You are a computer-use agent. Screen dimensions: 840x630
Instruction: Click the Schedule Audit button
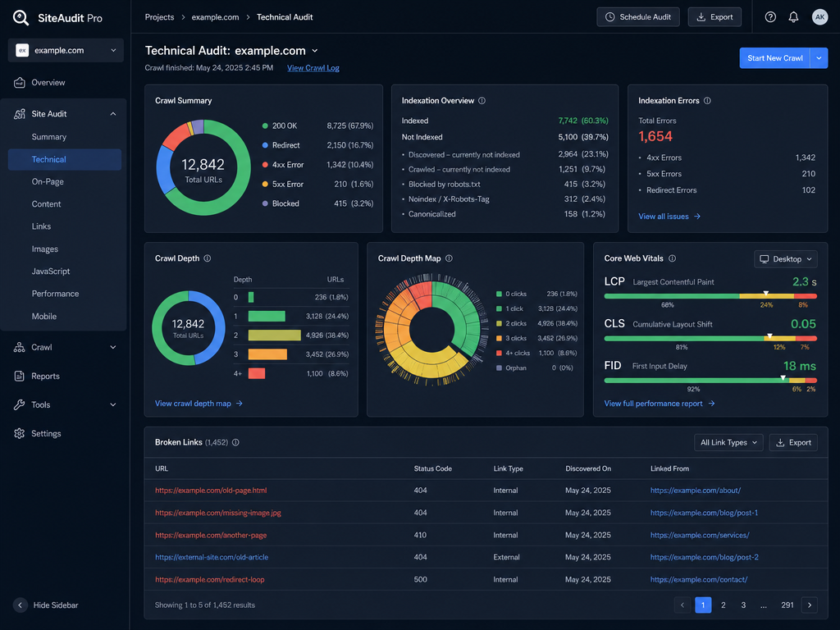(638, 17)
